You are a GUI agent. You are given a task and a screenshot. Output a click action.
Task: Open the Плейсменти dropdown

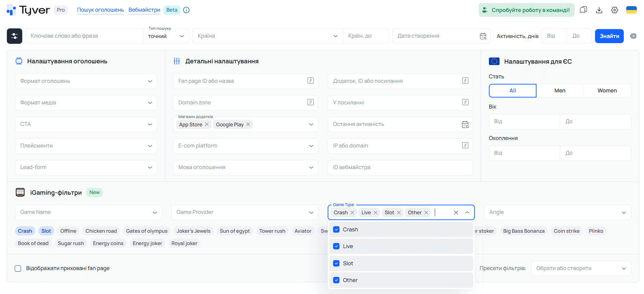[x=86, y=146]
